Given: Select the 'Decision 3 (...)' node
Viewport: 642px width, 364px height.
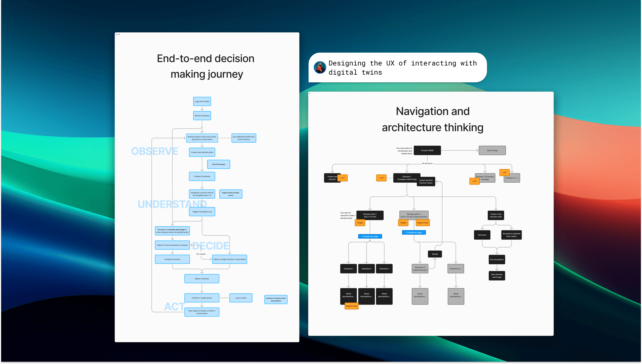Looking at the screenshot, I should click(511, 178).
